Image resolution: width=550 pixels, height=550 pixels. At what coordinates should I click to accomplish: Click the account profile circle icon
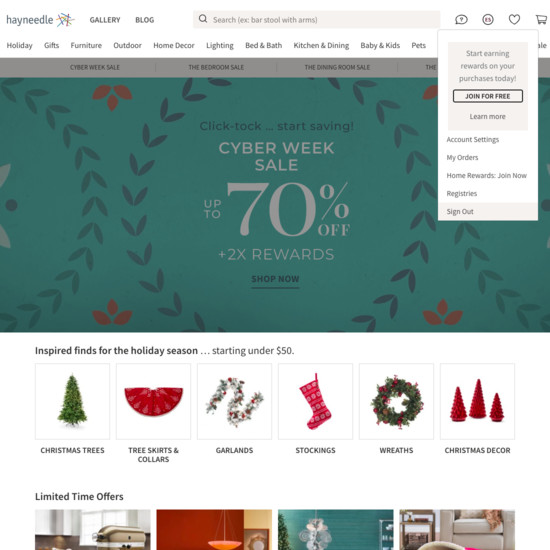click(x=488, y=19)
